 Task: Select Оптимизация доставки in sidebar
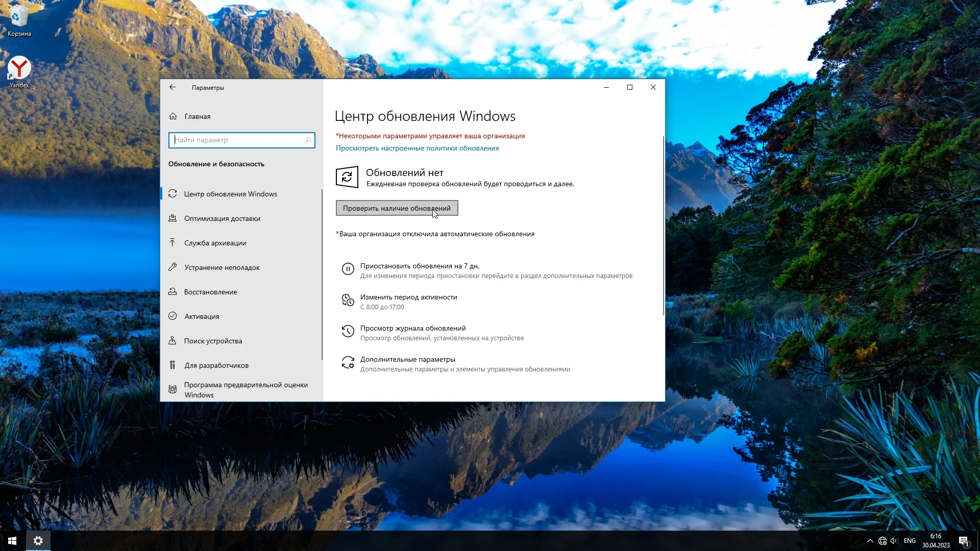222,218
